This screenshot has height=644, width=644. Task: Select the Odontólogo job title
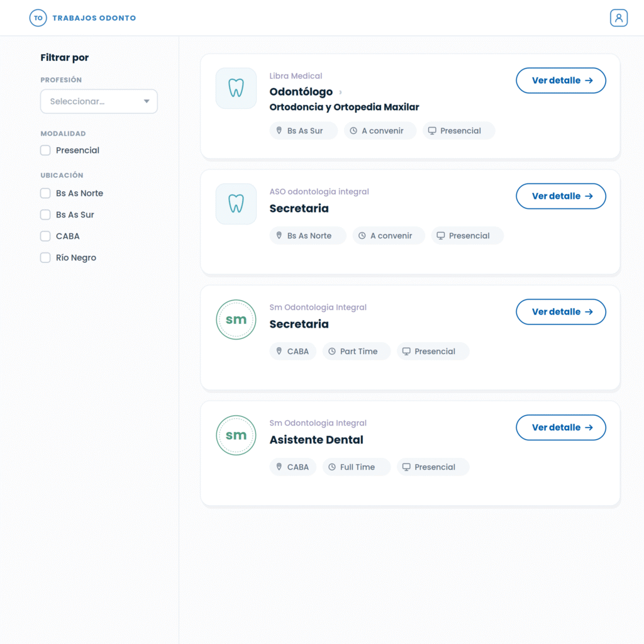coord(301,92)
